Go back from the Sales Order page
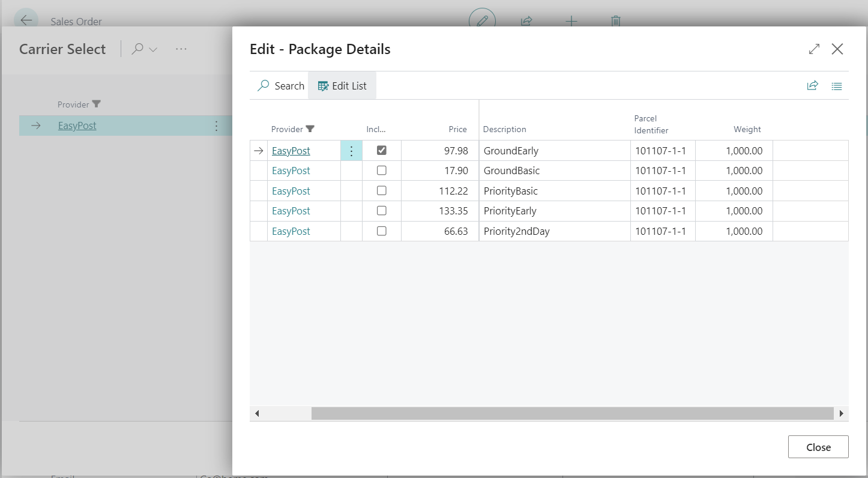Image resolution: width=868 pixels, height=478 pixels. (x=26, y=20)
